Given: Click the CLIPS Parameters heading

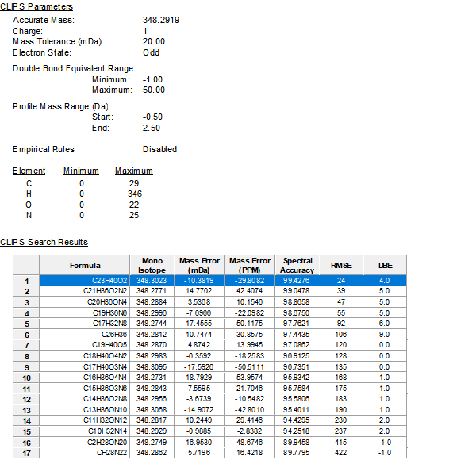Looking at the screenshot, I should [x=36, y=6].
